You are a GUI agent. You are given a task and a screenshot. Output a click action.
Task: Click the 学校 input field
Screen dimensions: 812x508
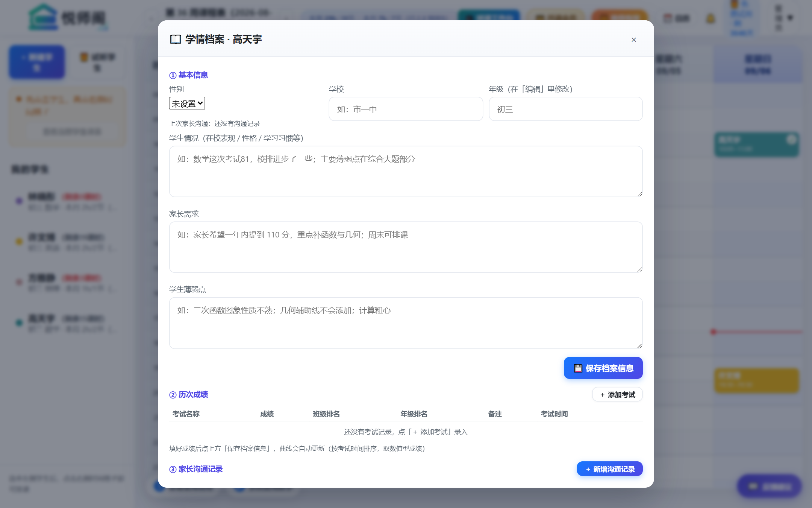click(x=406, y=109)
